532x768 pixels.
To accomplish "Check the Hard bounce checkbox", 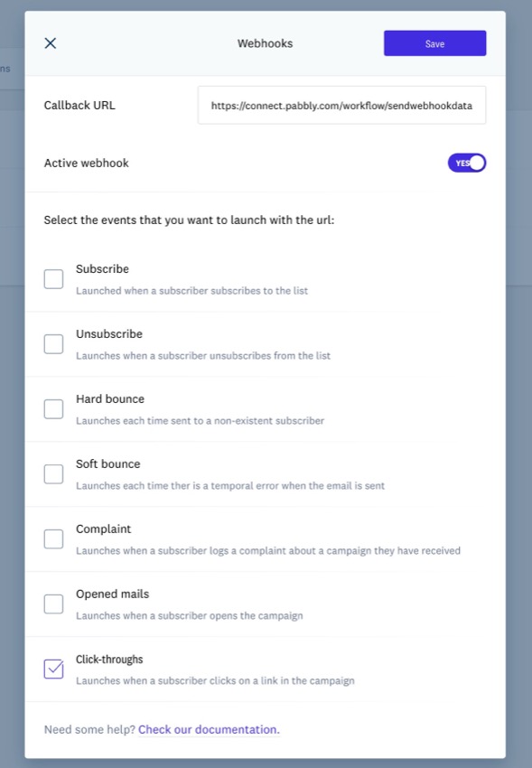I will point(54,409).
